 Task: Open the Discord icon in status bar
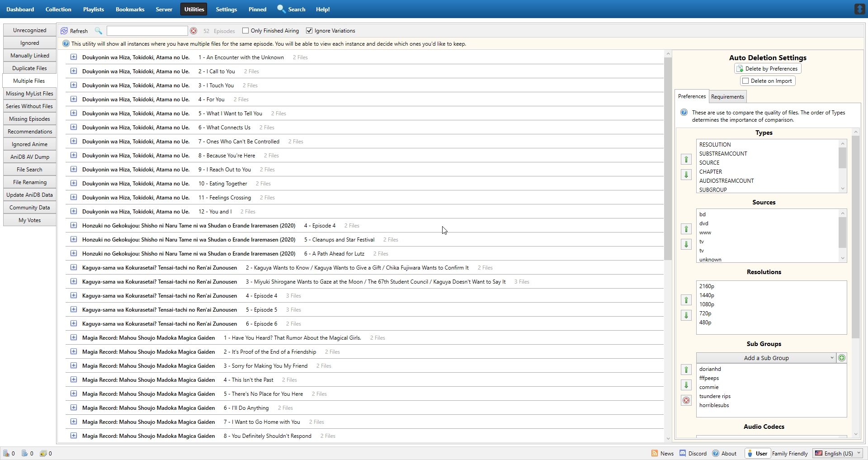tap(683, 453)
